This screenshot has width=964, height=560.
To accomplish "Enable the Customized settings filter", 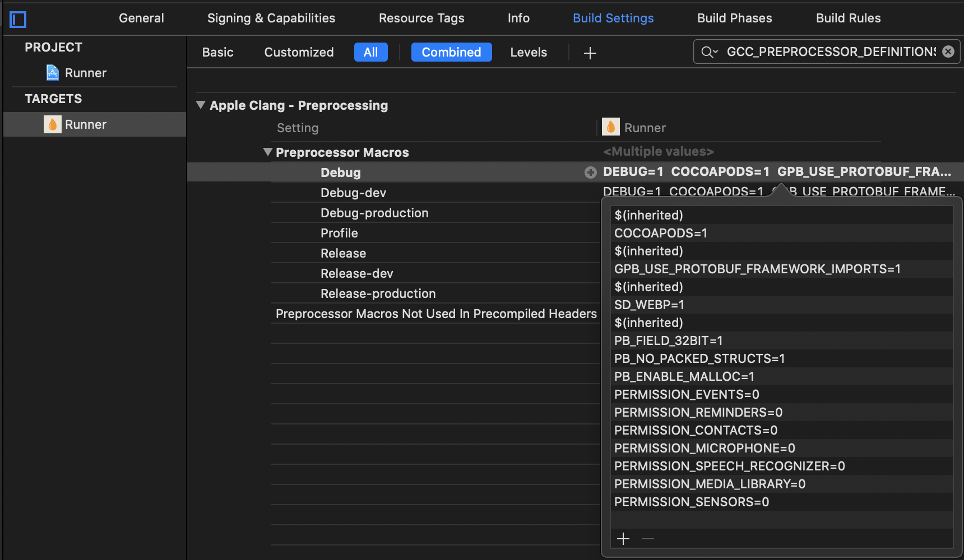I will coord(298,52).
